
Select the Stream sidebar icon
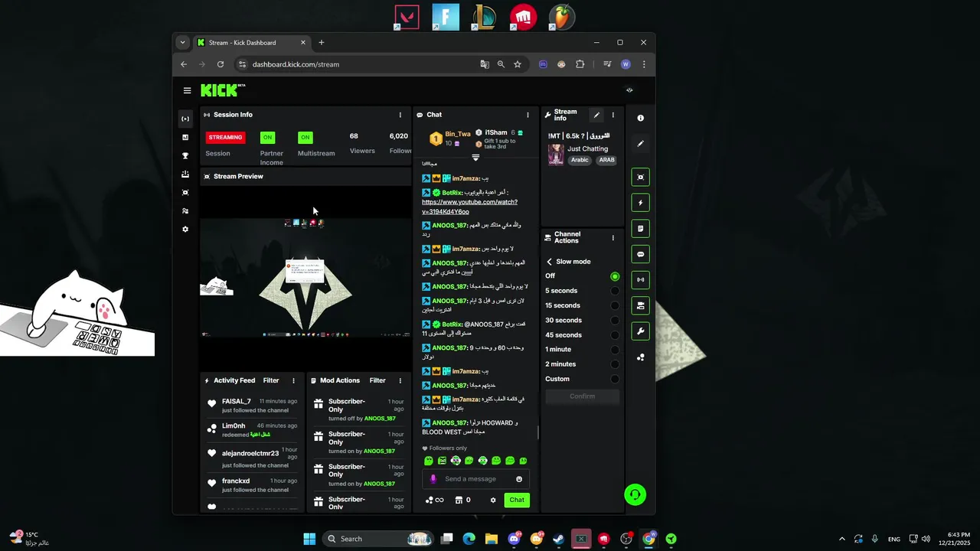tap(185, 119)
